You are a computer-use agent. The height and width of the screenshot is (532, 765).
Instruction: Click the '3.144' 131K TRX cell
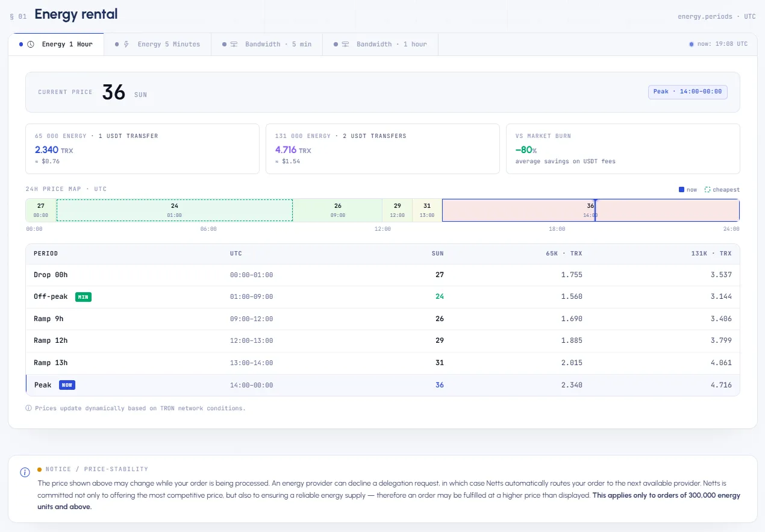pos(721,296)
